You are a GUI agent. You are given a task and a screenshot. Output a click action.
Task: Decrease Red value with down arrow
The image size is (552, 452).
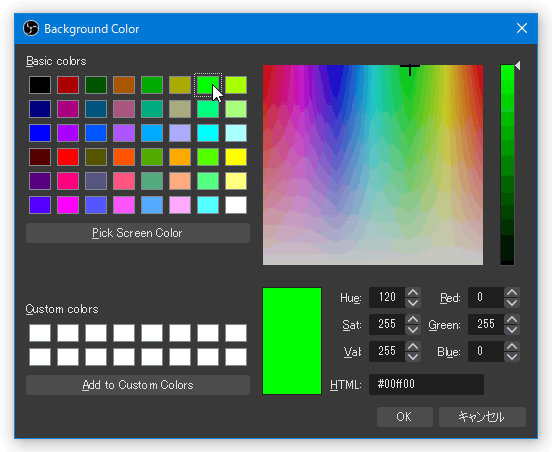tap(512, 303)
